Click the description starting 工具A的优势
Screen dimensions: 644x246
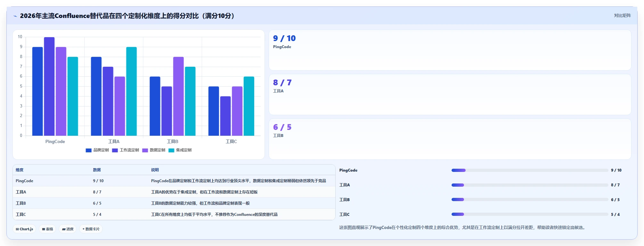click(x=204, y=192)
